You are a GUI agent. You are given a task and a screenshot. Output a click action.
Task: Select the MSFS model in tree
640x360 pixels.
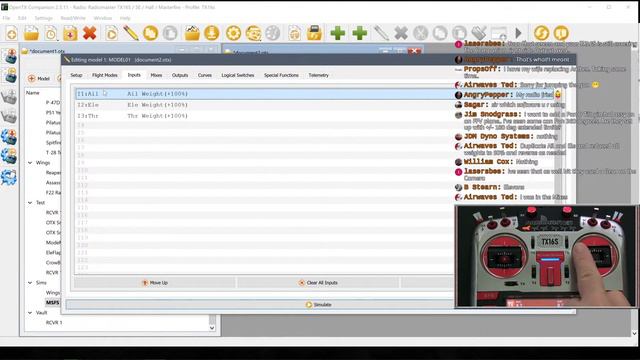coord(53,302)
